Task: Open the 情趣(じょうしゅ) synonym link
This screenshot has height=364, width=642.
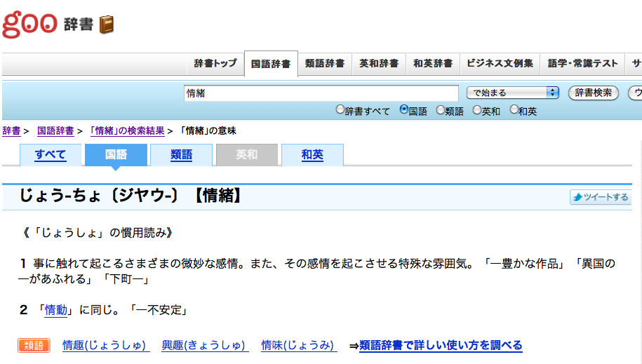Action: tap(105, 345)
